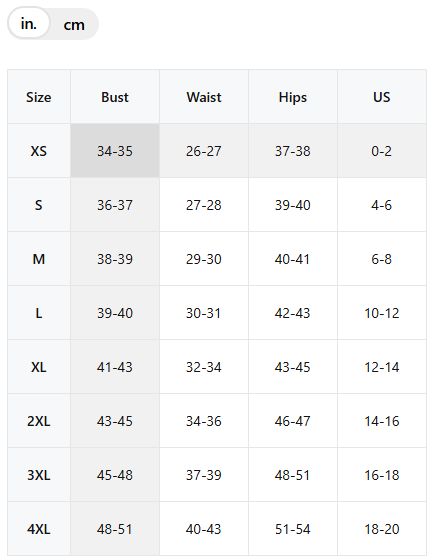The width and height of the screenshot is (427, 559).
Task: Click the highlighted 34-35 bust cell
Action: [x=115, y=151]
